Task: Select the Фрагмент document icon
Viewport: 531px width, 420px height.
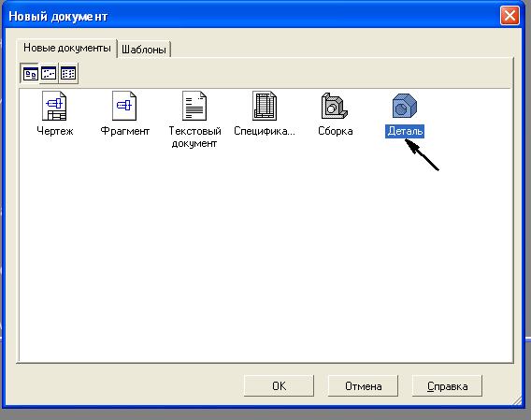Action: tap(124, 106)
